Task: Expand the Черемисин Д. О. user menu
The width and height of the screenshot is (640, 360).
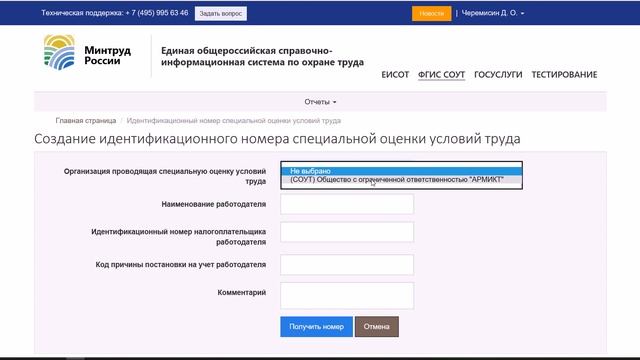Action: pyautogui.click(x=493, y=13)
